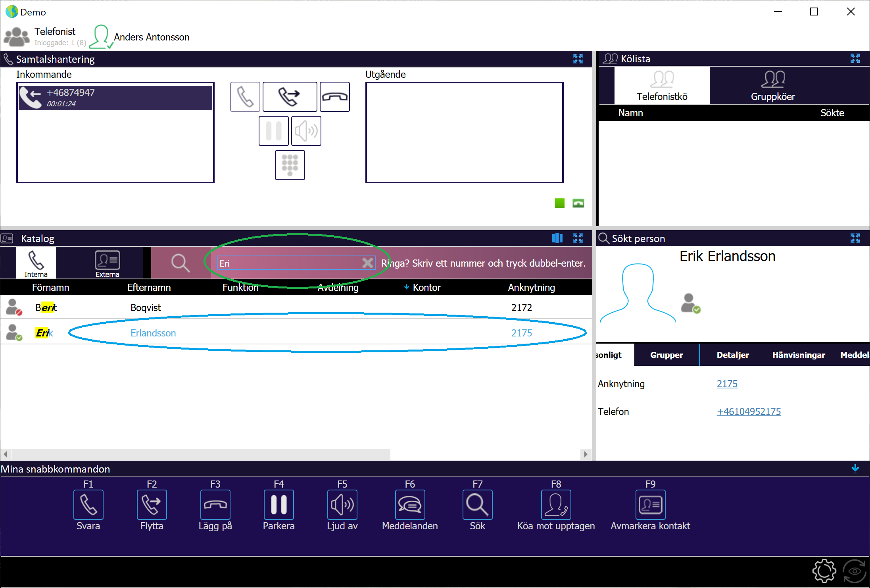Click the answer call icon in Samtalshantering
This screenshot has width=870, height=588.
[x=245, y=97]
